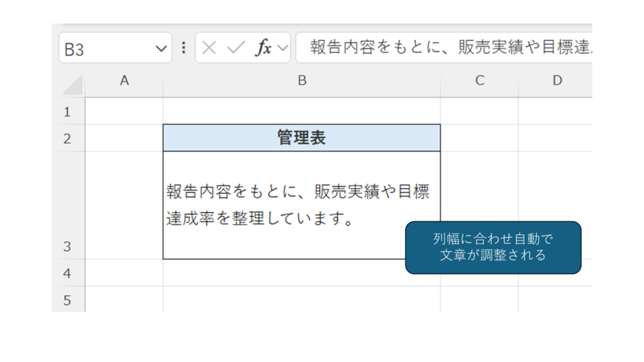Select row 2 header

[x=68, y=138]
